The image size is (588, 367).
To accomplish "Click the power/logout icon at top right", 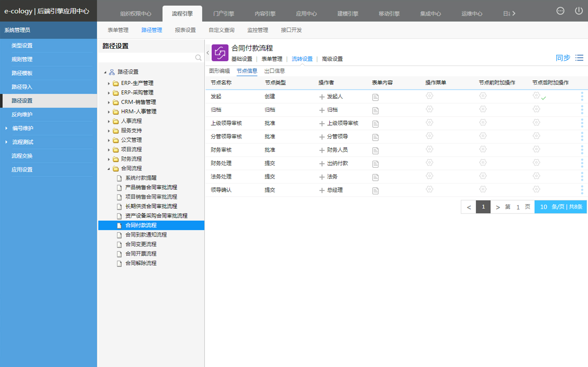I will [x=579, y=11].
